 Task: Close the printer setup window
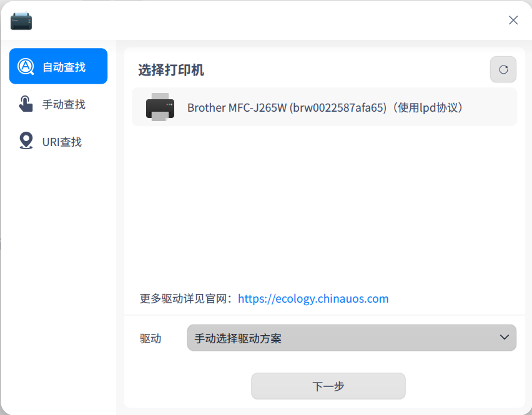513,20
